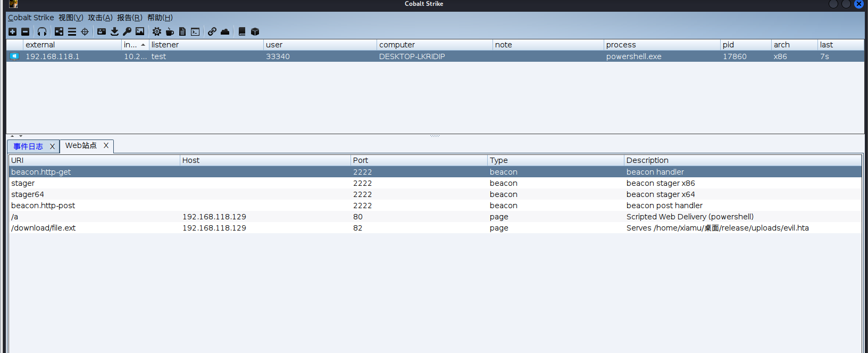Screen dimensions: 868x353
Task: Sort sessions by internal column header
Action: click(x=135, y=45)
